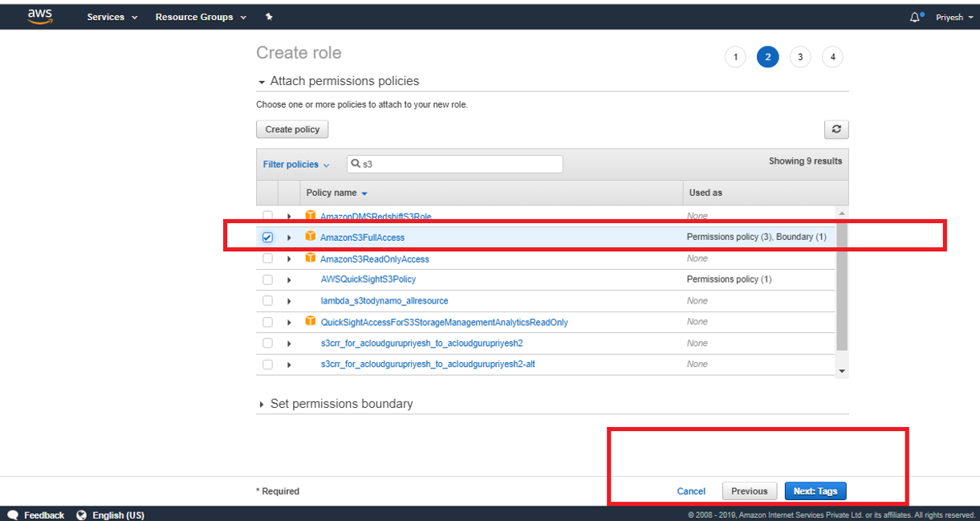Check the AmazonS3ReadOnlyAccess checkbox
980x521 pixels.
click(267, 258)
